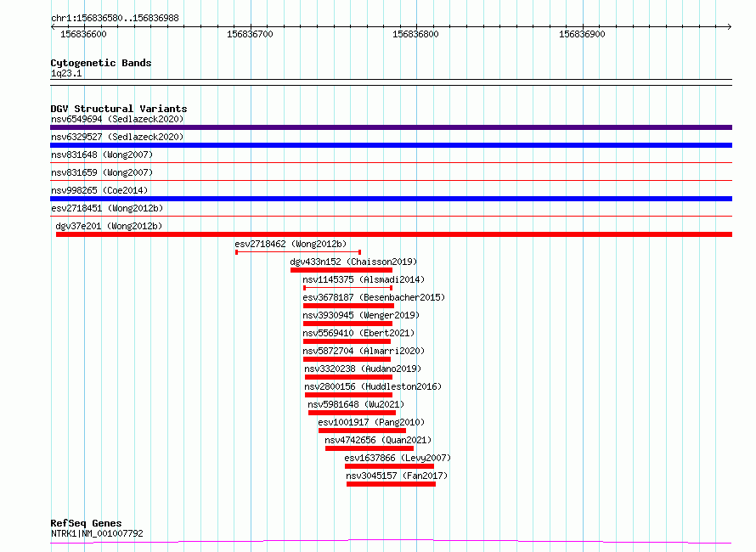
Task: Select the esv2718451 (Wong2012b) variant label
Action: click(x=107, y=208)
